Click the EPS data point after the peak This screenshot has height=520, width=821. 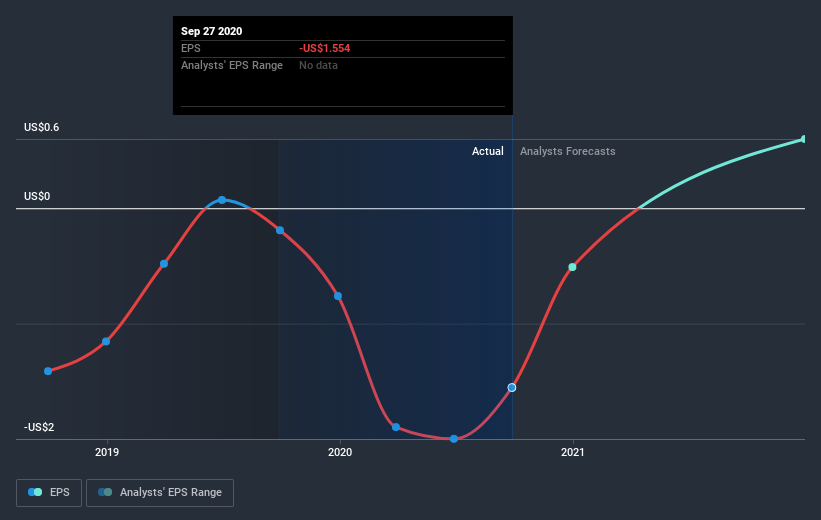tap(280, 230)
